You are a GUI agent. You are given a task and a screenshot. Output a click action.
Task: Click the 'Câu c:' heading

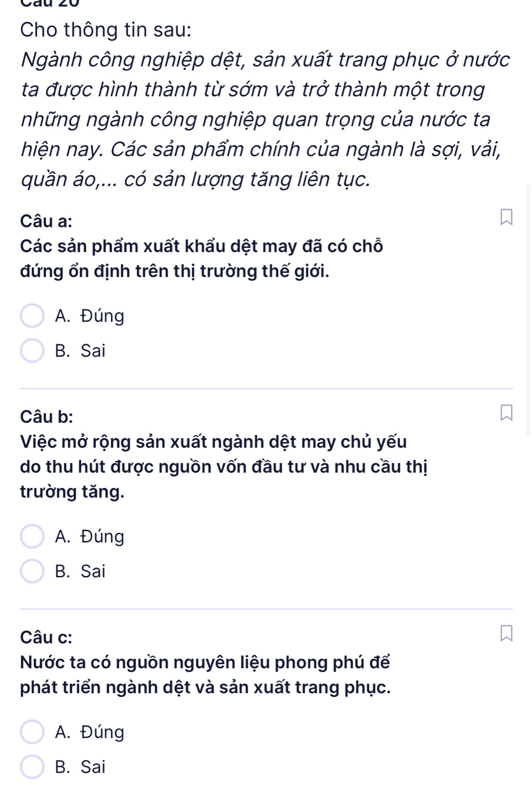(46, 637)
